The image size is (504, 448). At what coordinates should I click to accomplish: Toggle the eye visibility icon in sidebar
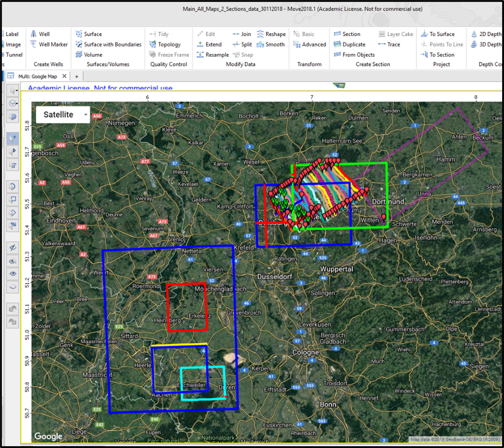click(x=13, y=274)
